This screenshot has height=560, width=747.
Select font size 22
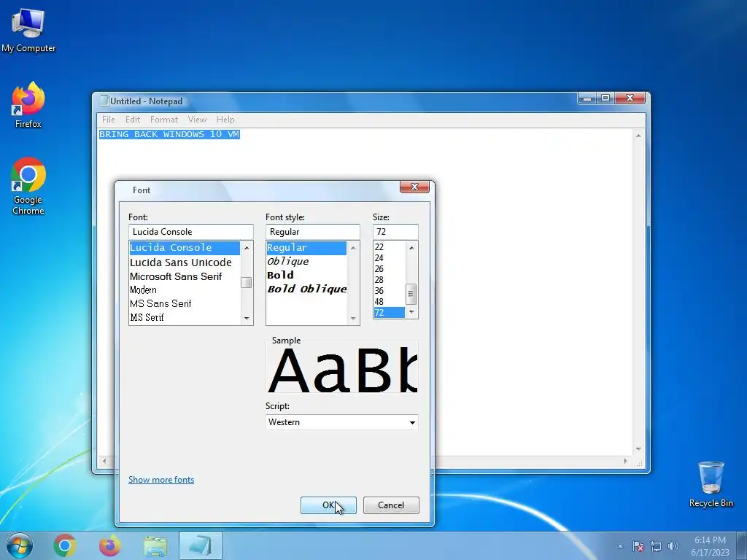390,247
